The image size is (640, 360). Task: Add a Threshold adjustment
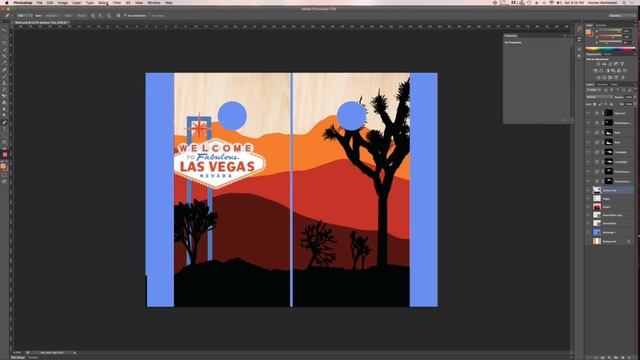click(x=610, y=78)
